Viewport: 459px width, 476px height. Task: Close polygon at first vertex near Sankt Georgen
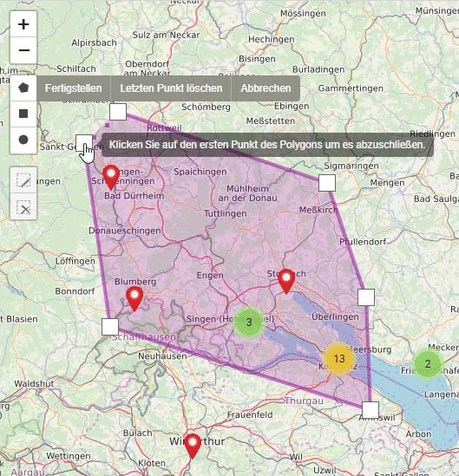(x=84, y=143)
